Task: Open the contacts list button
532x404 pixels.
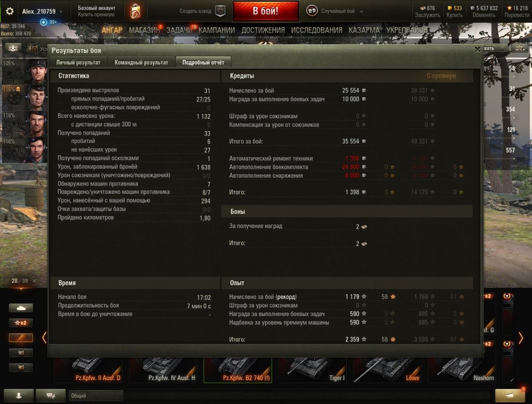Action: [19, 395]
